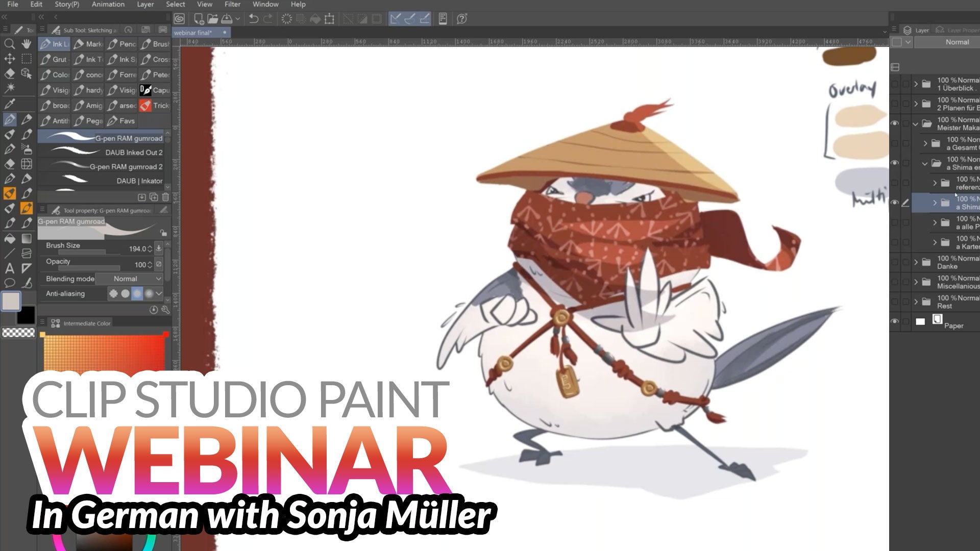Show the Rest folder layer

pos(895,302)
